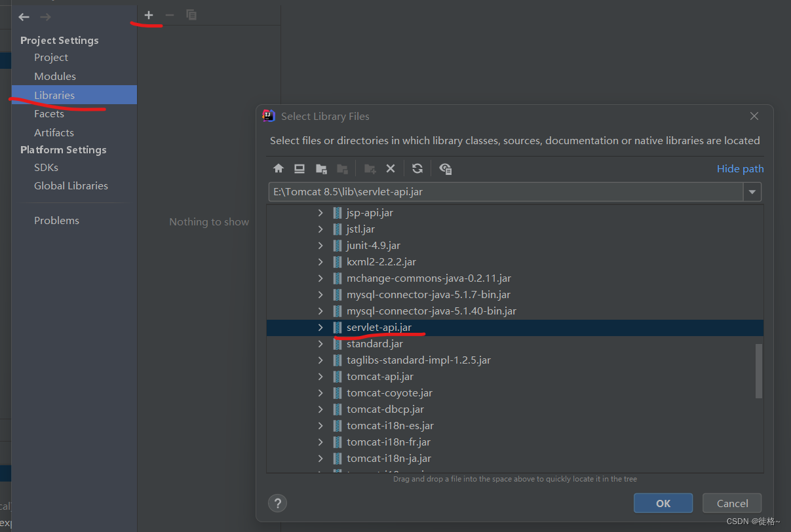
Task: Click the Cancel button
Action: [732, 503]
